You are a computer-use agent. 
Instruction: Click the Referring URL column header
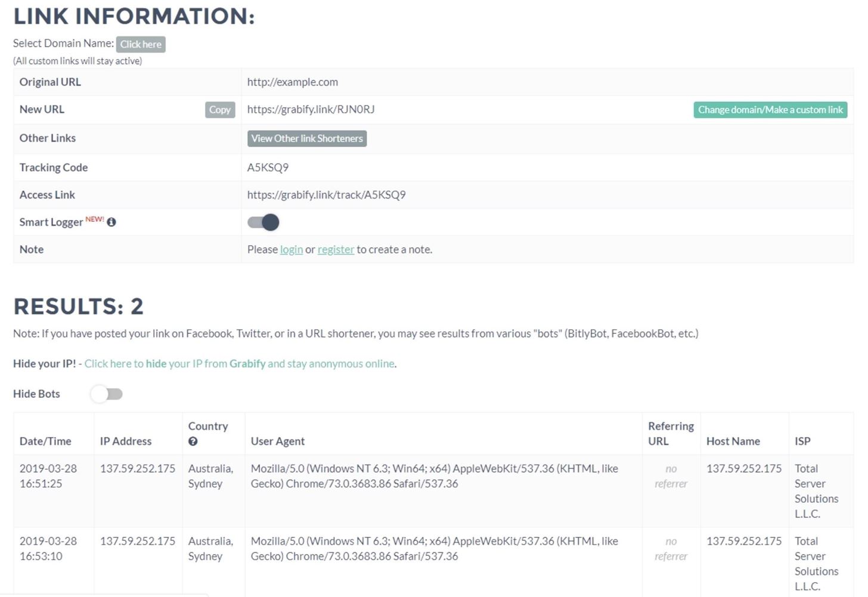(x=671, y=434)
